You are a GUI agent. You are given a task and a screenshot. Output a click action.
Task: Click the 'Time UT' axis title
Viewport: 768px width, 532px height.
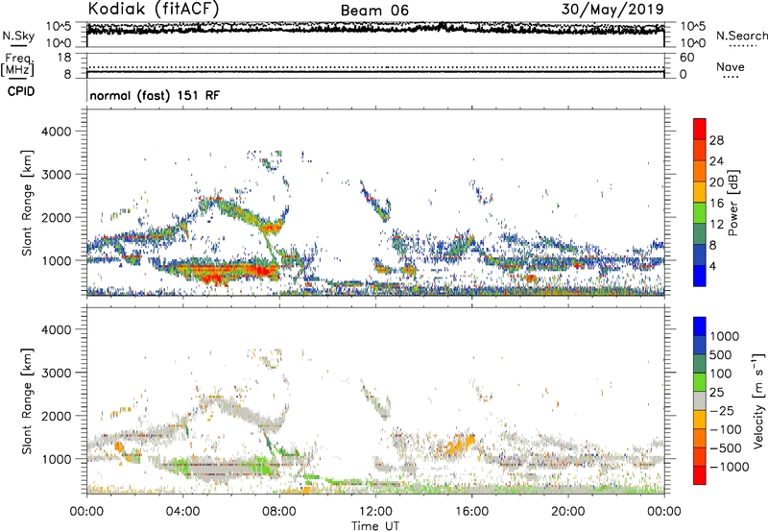(x=375, y=526)
